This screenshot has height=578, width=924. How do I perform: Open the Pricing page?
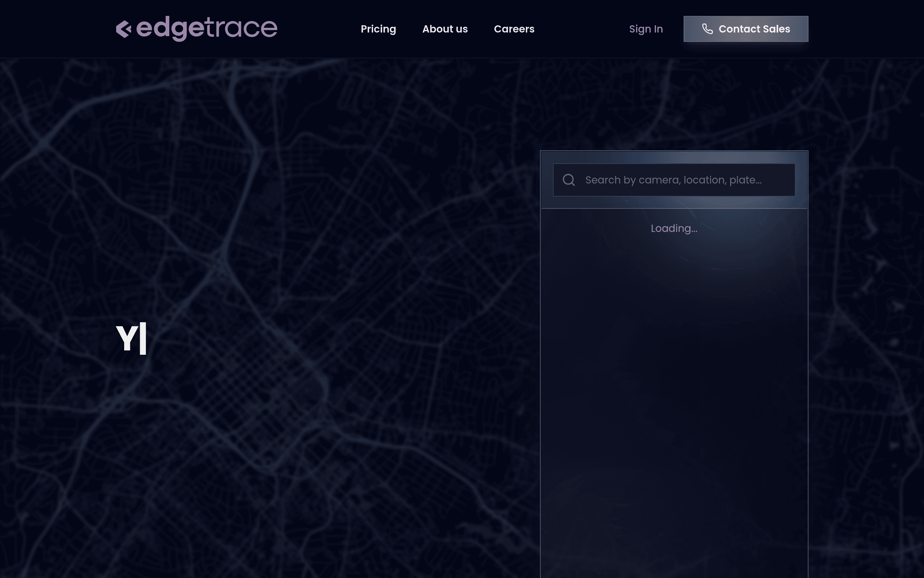[378, 29]
